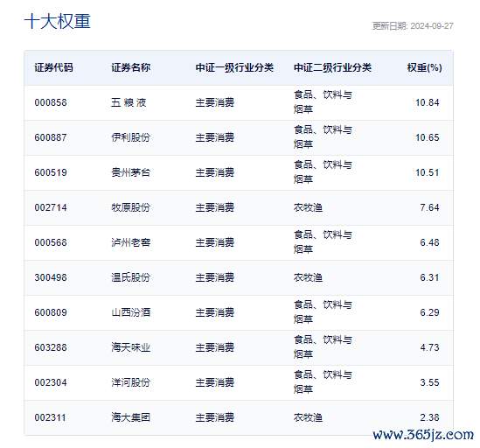Click the 权重(%) column header

(x=425, y=67)
